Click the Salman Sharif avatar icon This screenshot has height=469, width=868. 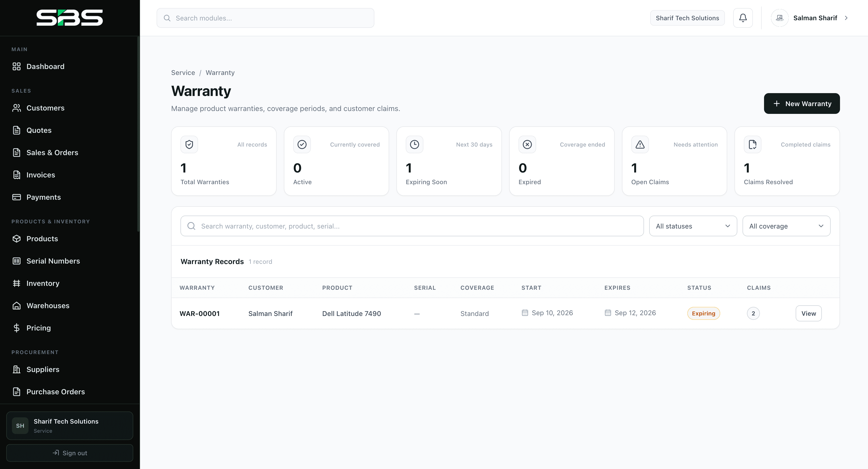pyautogui.click(x=779, y=18)
